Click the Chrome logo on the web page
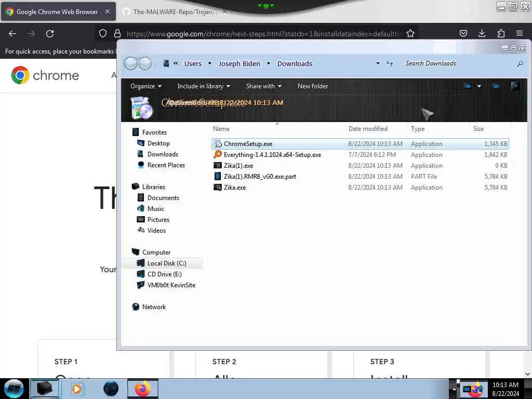This screenshot has height=399, width=532. (x=45, y=75)
